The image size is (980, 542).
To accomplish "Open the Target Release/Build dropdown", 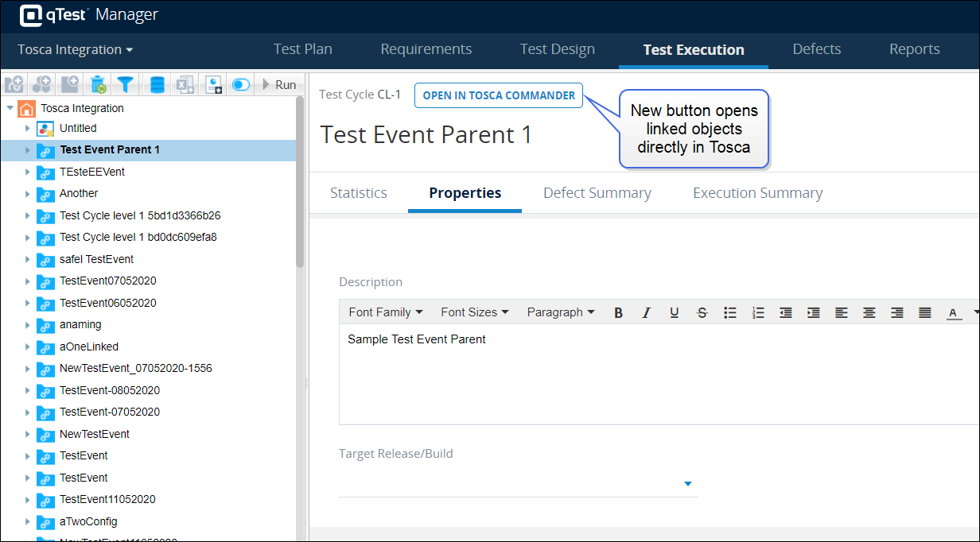I will pos(688,484).
